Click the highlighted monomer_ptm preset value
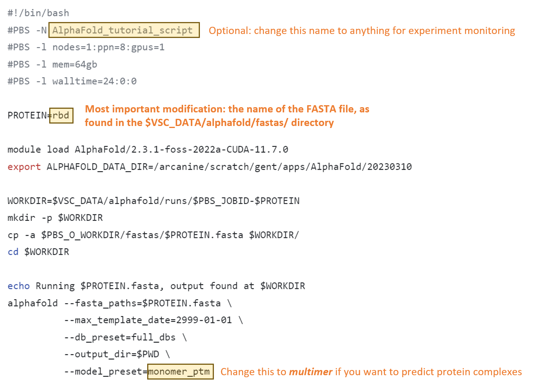This screenshot has width=543, height=392. (180, 372)
